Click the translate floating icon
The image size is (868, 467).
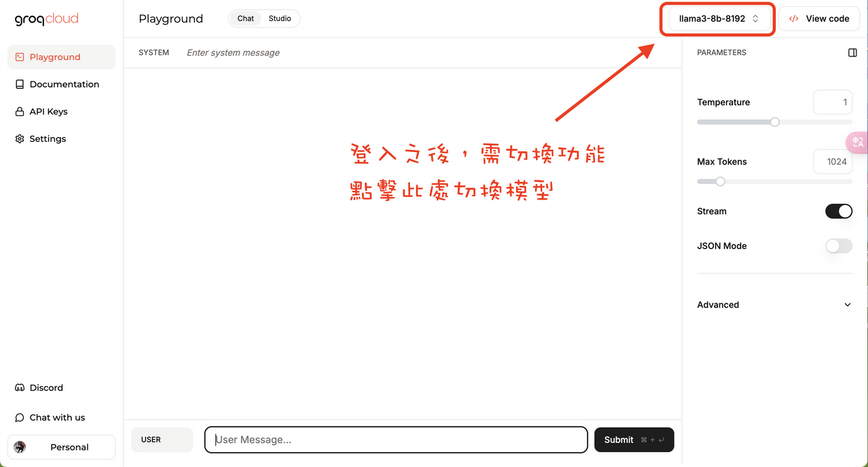[857, 142]
